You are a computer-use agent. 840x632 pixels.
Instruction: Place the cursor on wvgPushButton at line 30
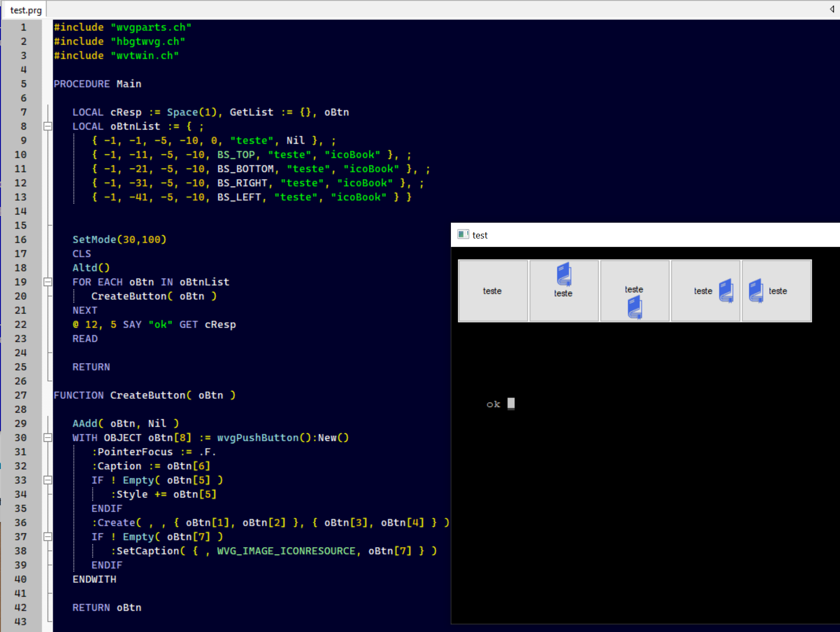257,438
